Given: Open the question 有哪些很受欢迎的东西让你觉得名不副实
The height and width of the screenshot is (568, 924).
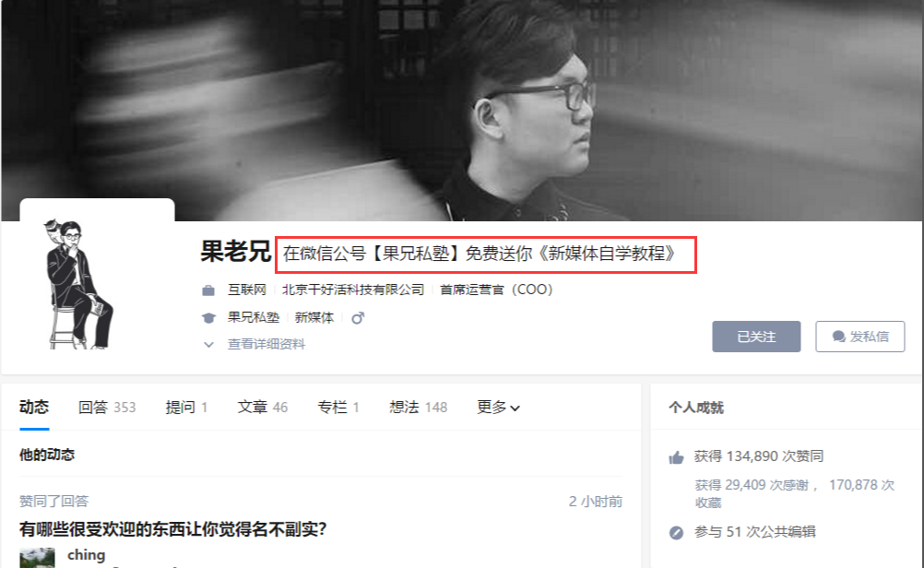Looking at the screenshot, I should 172,529.
